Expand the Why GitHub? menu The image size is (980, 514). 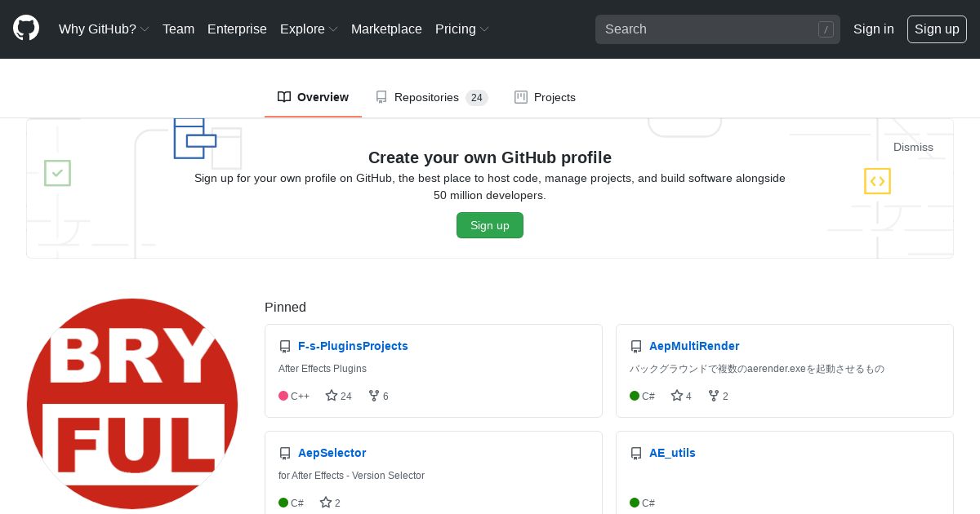(104, 29)
